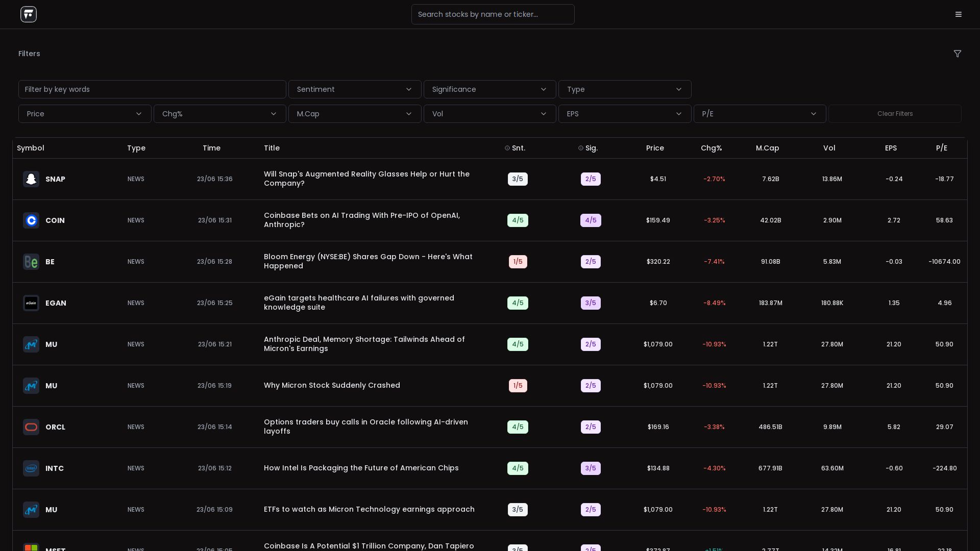Click the Coinbase COIN logo

31,220
